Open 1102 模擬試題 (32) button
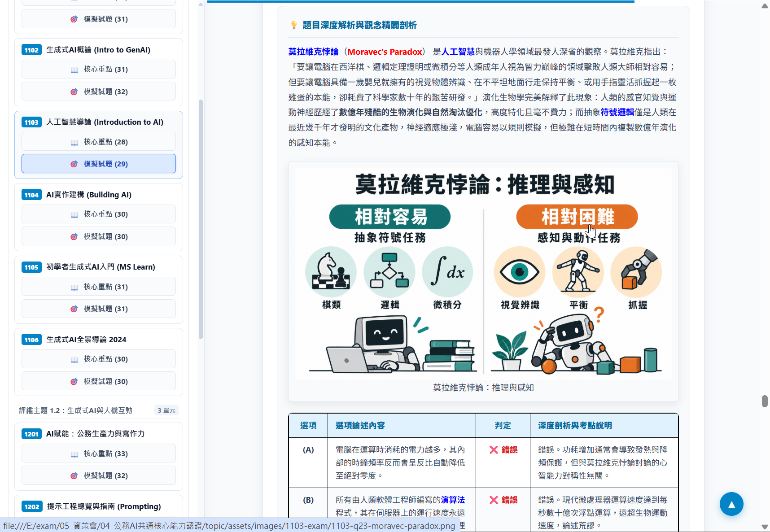770x532 pixels. 99,92
